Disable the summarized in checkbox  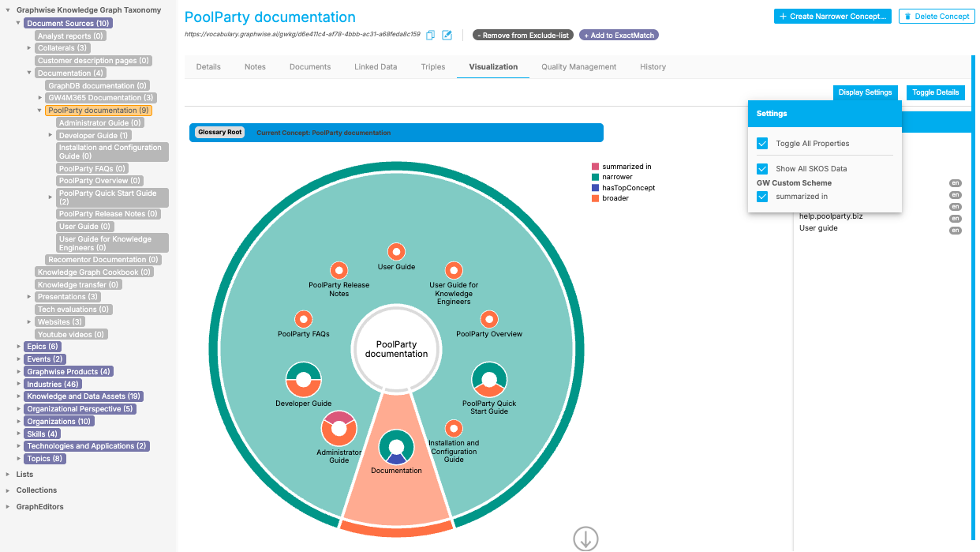[762, 197]
